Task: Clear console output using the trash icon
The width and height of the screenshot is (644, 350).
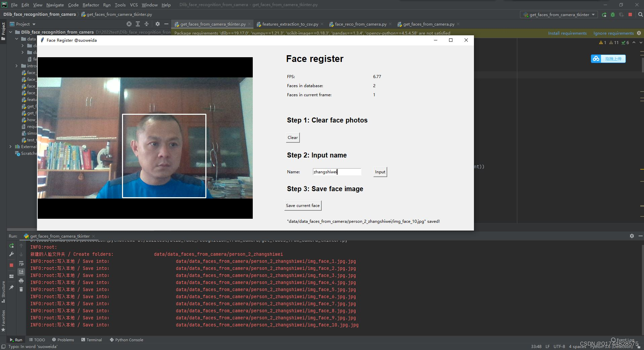Action: (21, 289)
